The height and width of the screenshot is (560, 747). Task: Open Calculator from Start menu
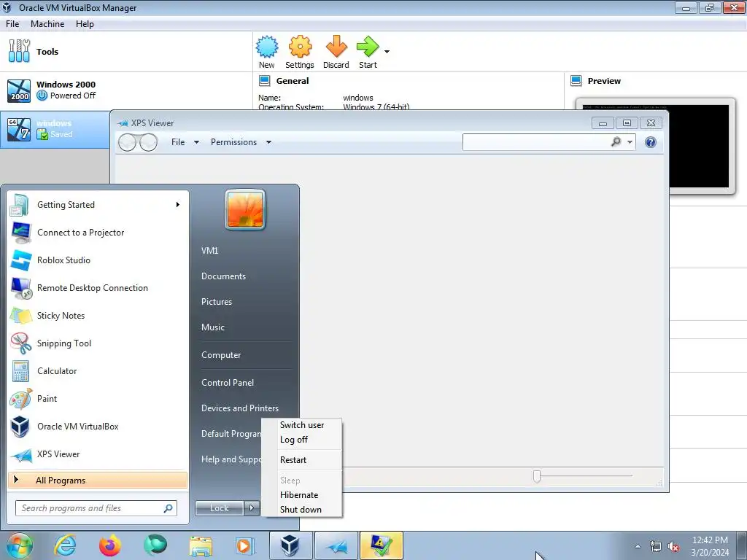[98, 371]
